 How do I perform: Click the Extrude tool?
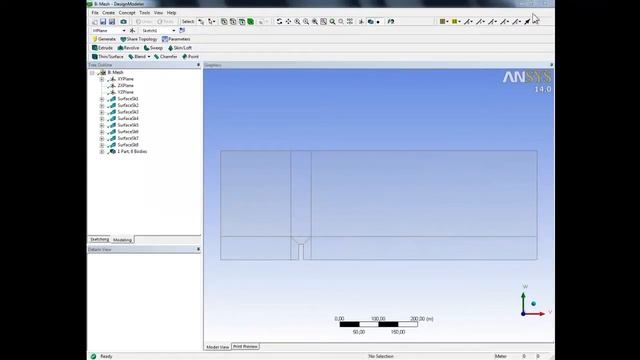click(102, 48)
